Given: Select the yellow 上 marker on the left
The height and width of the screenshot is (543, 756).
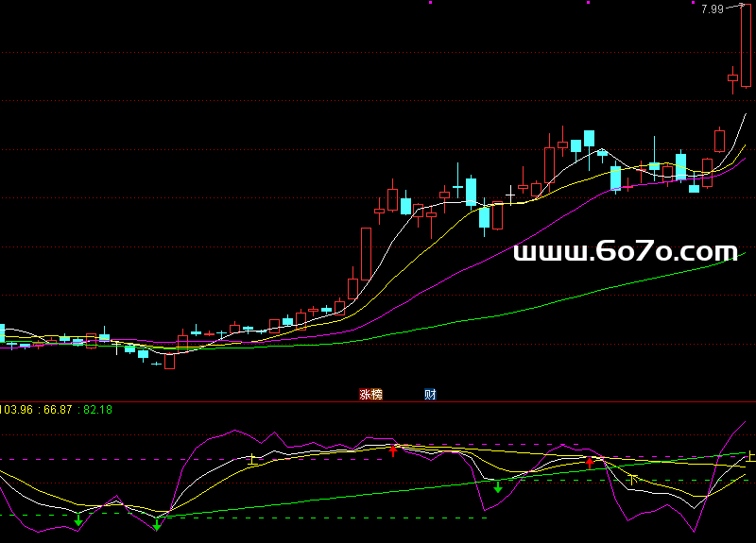Looking at the screenshot, I should tap(252, 460).
